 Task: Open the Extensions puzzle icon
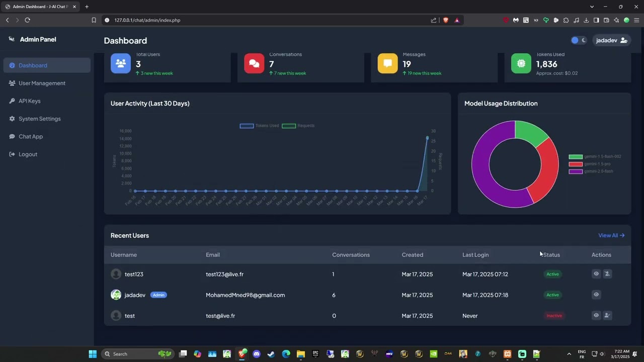coord(566,20)
